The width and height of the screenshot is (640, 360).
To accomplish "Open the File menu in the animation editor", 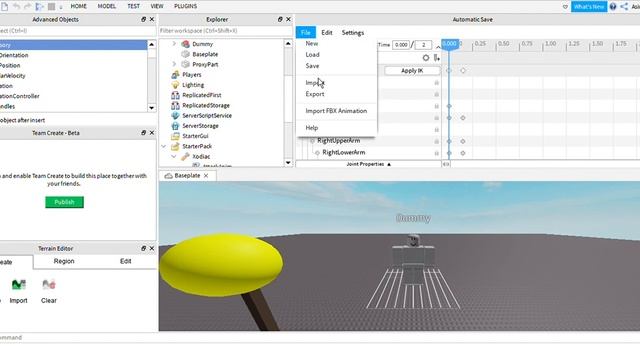I will tap(306, 33).
